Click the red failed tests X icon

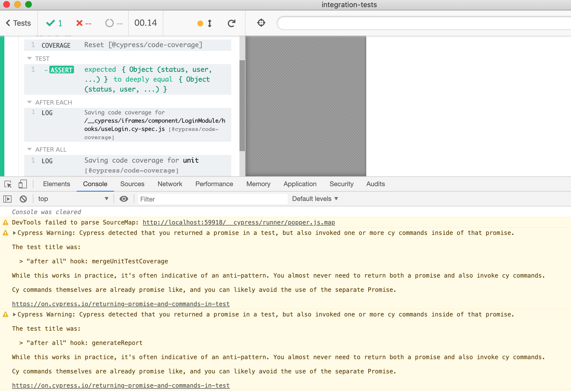point(79,23)
